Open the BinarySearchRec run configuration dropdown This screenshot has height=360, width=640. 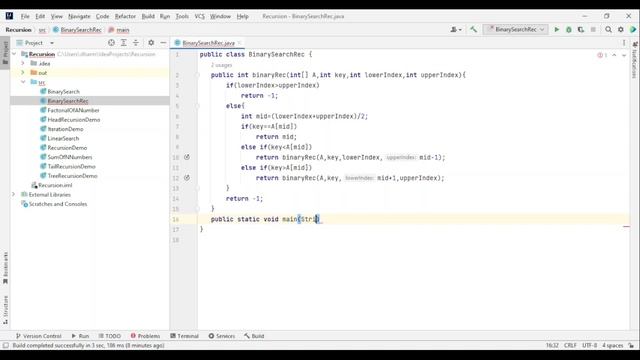tap(516, 29)
